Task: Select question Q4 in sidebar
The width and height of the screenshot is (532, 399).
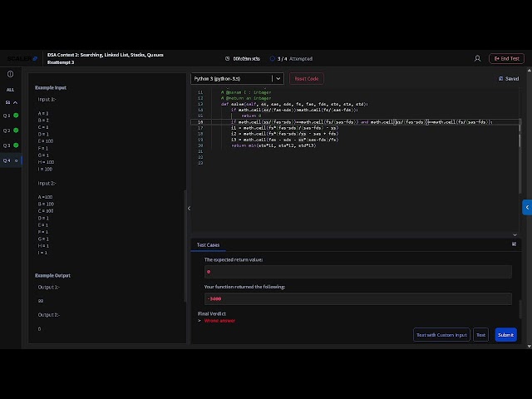Action: pyautogui.click(x=11, y=160)
